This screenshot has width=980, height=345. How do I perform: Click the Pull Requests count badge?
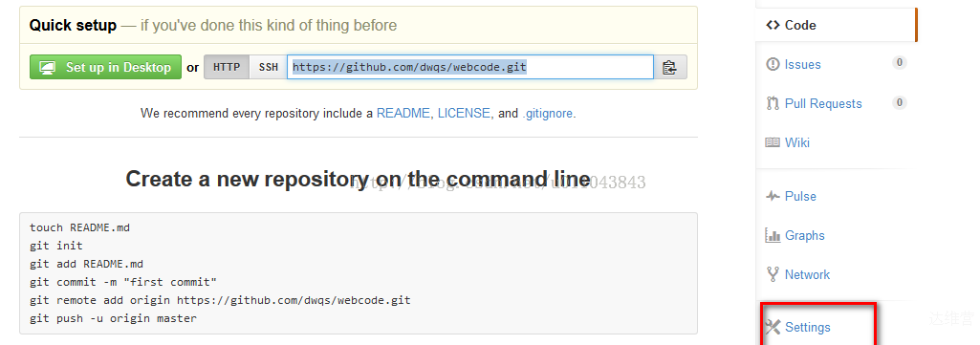900,102
